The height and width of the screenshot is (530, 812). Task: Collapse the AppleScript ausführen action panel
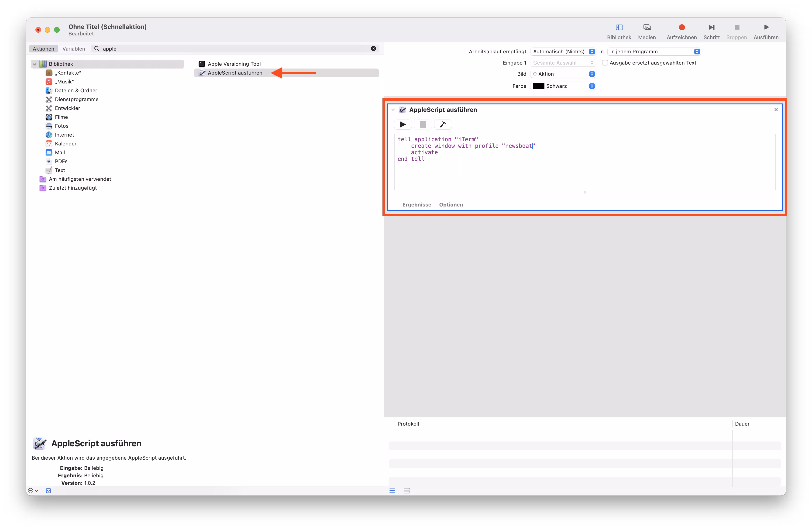[x=393, y=110]
